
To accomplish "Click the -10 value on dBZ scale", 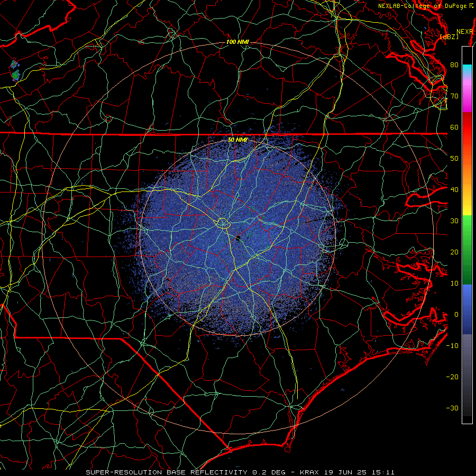I will [452, 346].
